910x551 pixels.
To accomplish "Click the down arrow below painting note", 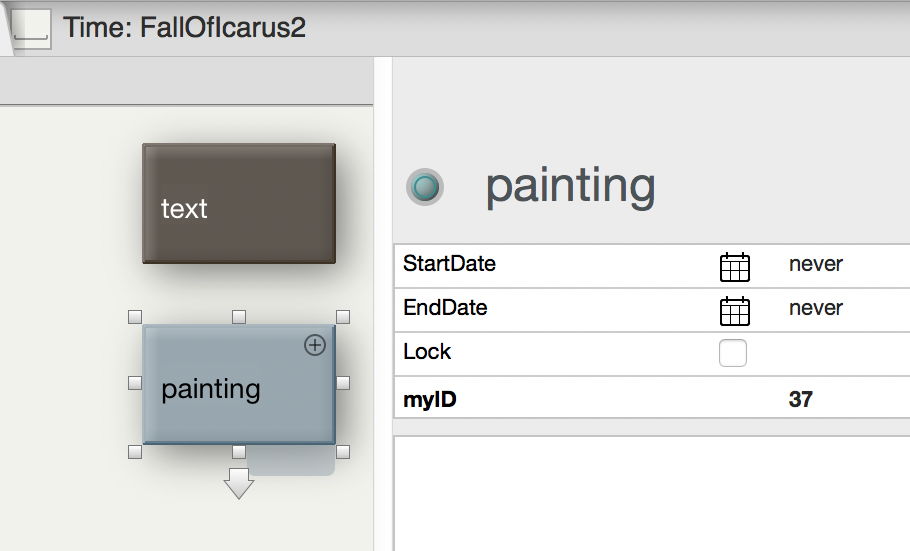I will [239, 483].
